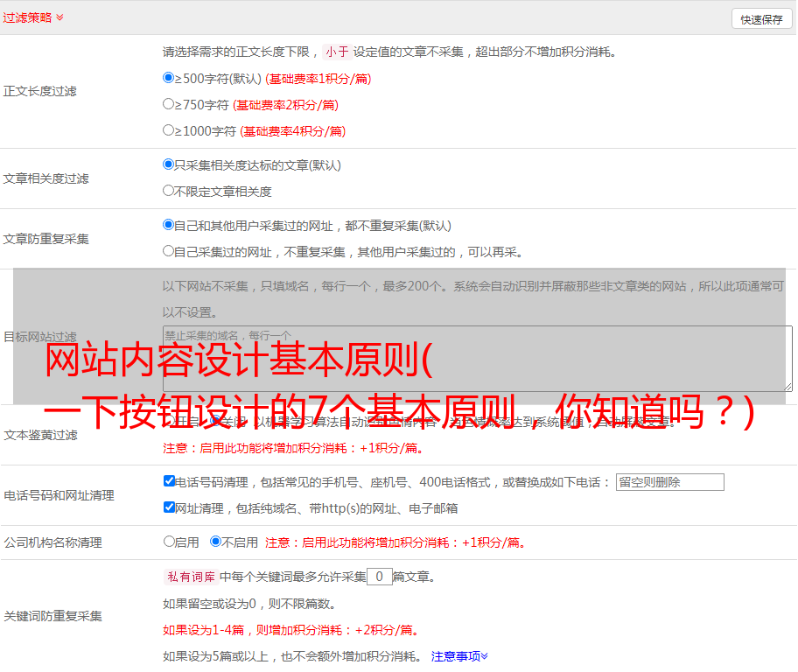Collapse the 过滤策略 section chevron icon
This screenshot has height=672, width=798.
pyautogui.click(x=59, y=17)
